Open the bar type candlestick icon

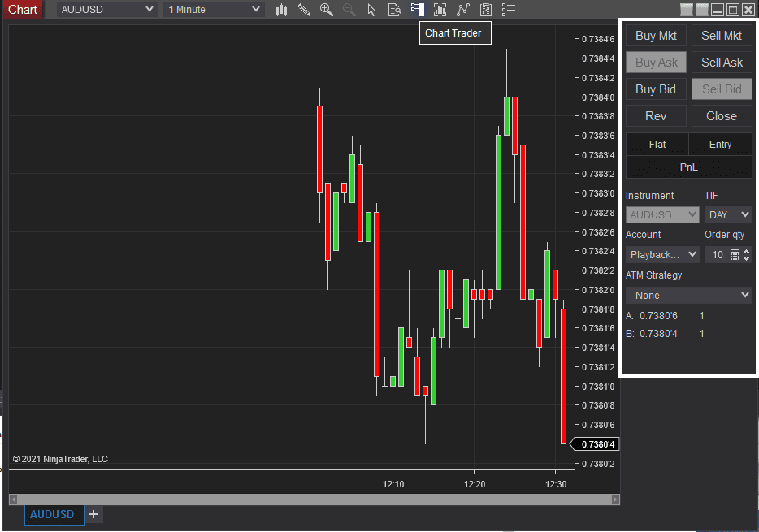point(281,10)
